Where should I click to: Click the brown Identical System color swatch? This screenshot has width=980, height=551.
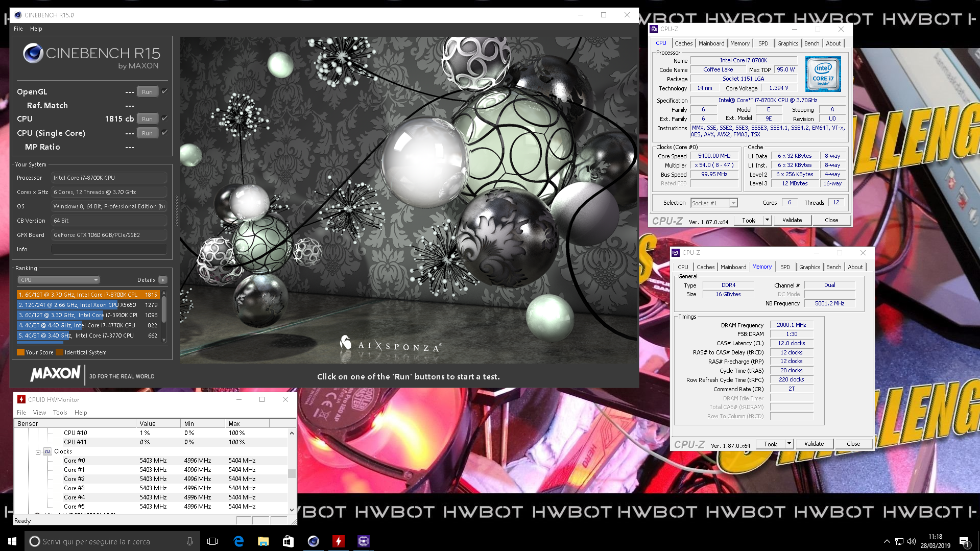point(60,352)
